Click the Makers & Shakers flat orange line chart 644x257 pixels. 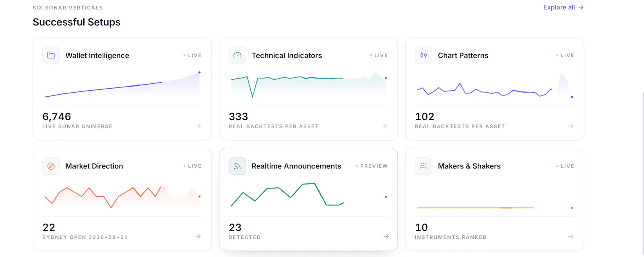point(495,208)
